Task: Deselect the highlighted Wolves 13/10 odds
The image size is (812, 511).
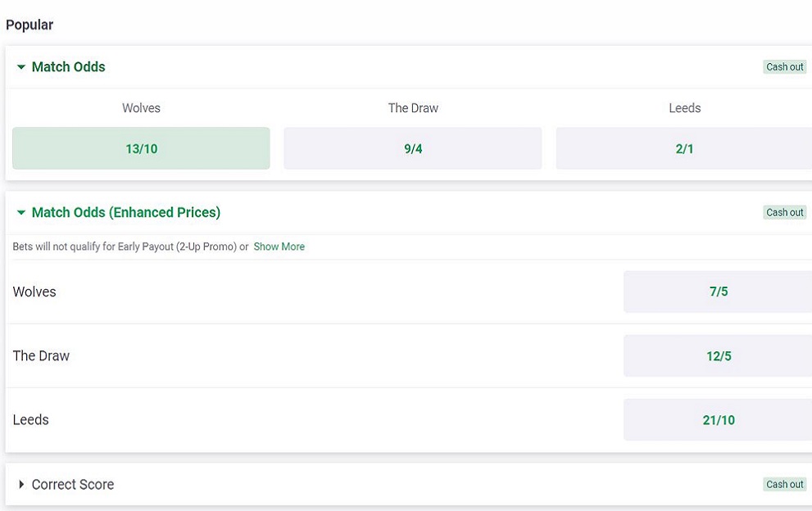Action: 141,148
